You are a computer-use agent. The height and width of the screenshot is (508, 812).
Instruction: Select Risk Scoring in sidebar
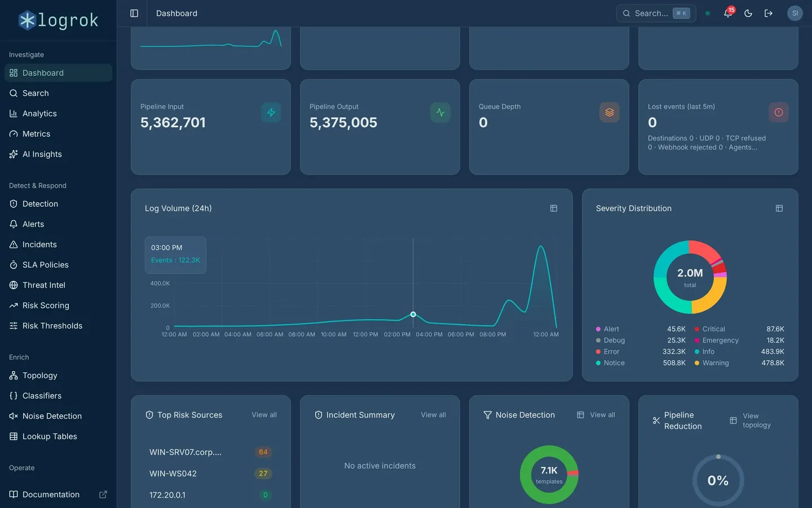(x=59, y=305)
